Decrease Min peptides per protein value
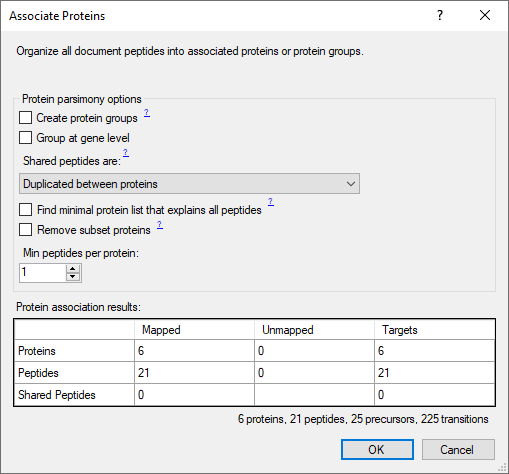 click(73, 277)
